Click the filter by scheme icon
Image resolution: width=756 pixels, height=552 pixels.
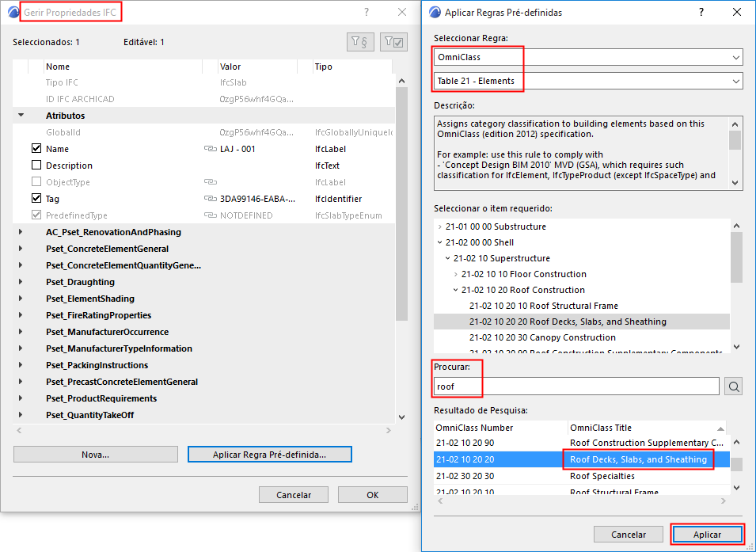coord(360,42)
